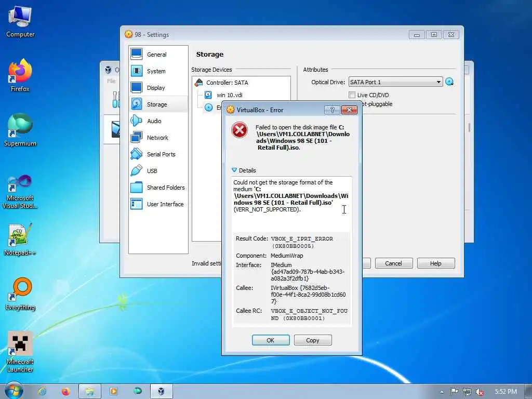Viewport: 532px width, 399px height.
Task: Close the VirtualBox - Error dialog
Action: point(349,110)
